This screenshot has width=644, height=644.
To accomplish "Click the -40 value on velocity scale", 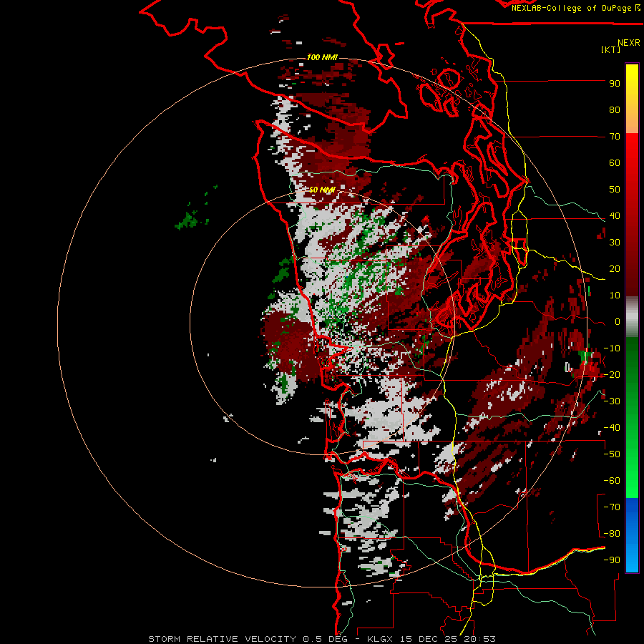I will pyautogui.click(x=612, y=428).
